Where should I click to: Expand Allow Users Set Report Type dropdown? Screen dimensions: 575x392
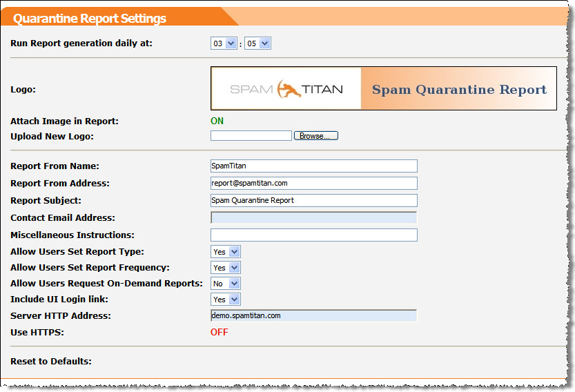[x=225, y=252]
